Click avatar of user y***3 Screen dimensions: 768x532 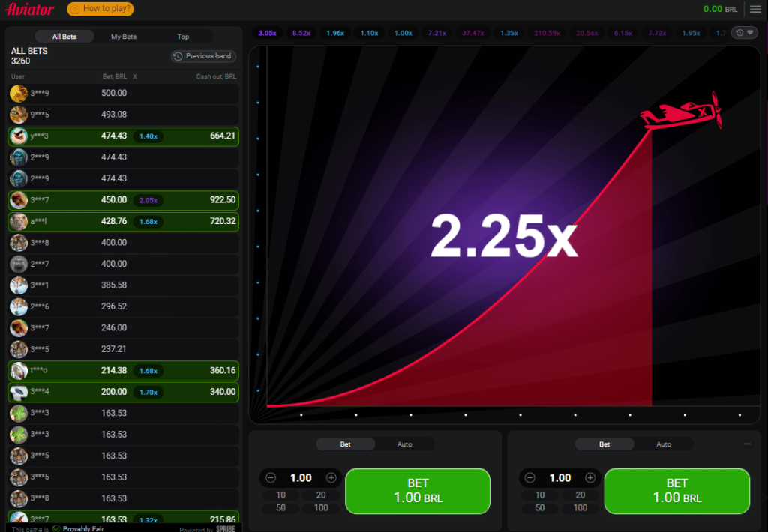click(19, 136)
